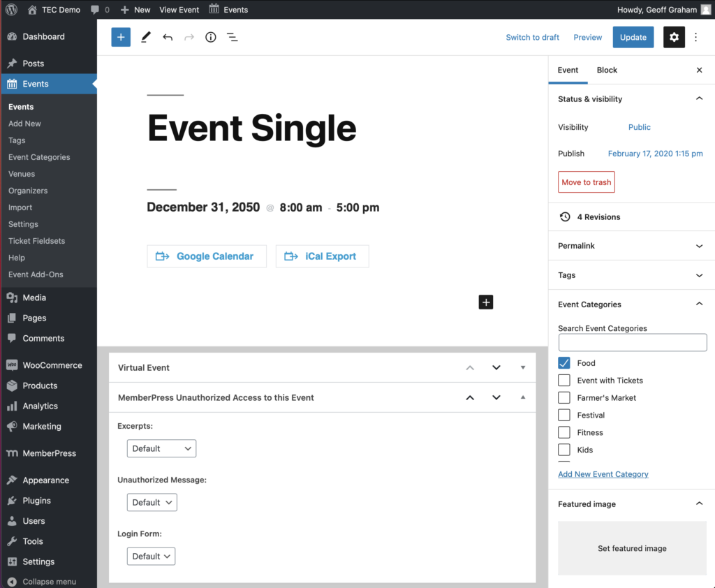Select the Event tab in sidebar

click(x=568, y=70)
